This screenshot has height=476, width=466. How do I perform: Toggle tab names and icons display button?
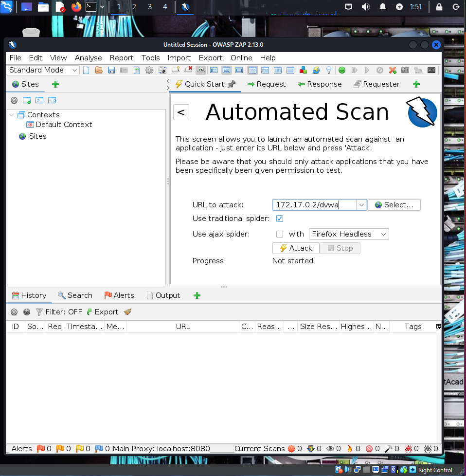click(x=201, y=71)
